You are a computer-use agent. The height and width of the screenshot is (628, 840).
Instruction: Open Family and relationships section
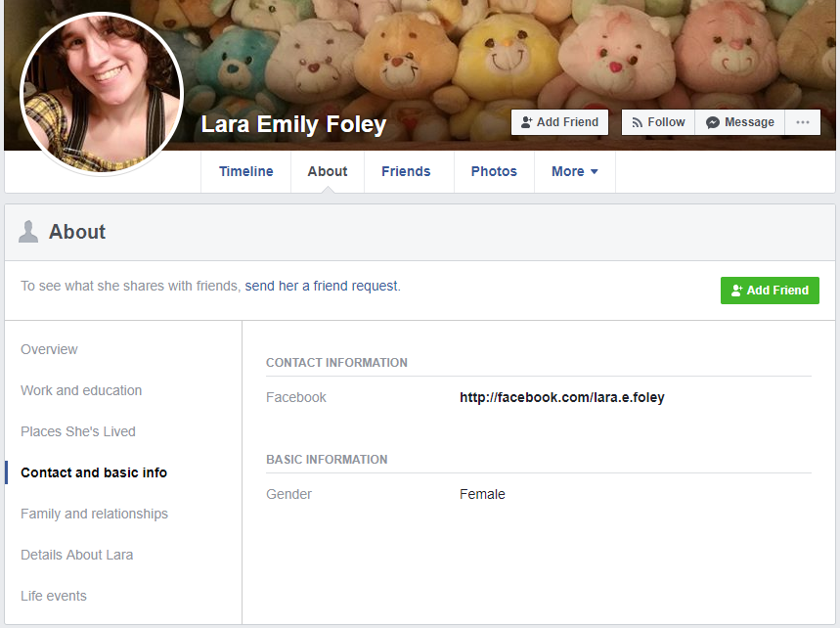click(x=94, y=514)
